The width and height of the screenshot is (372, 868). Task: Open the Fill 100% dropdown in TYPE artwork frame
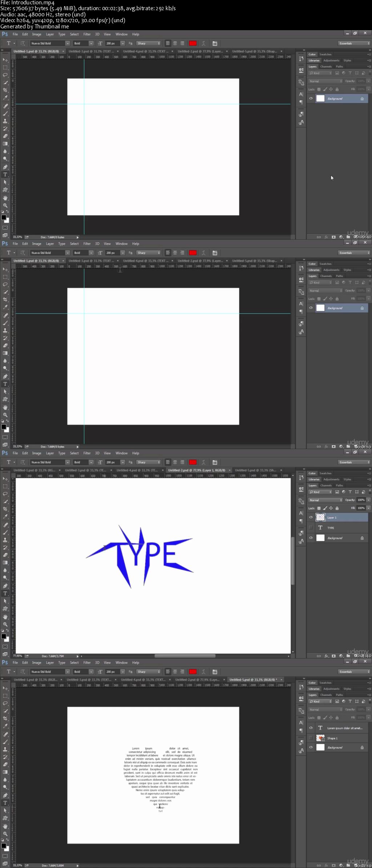[368, 508]
